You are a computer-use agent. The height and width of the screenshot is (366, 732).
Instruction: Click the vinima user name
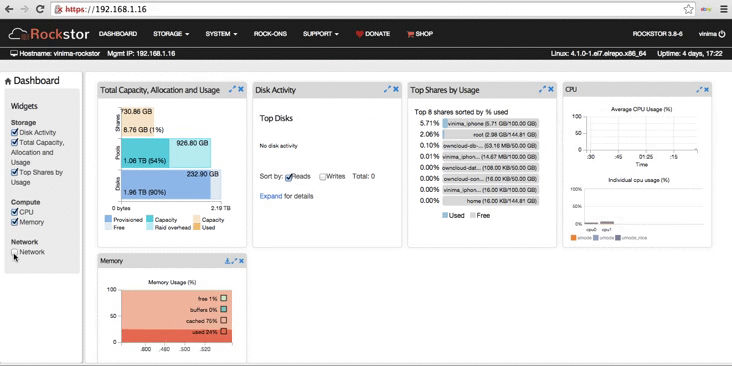(x=708, y=34)
